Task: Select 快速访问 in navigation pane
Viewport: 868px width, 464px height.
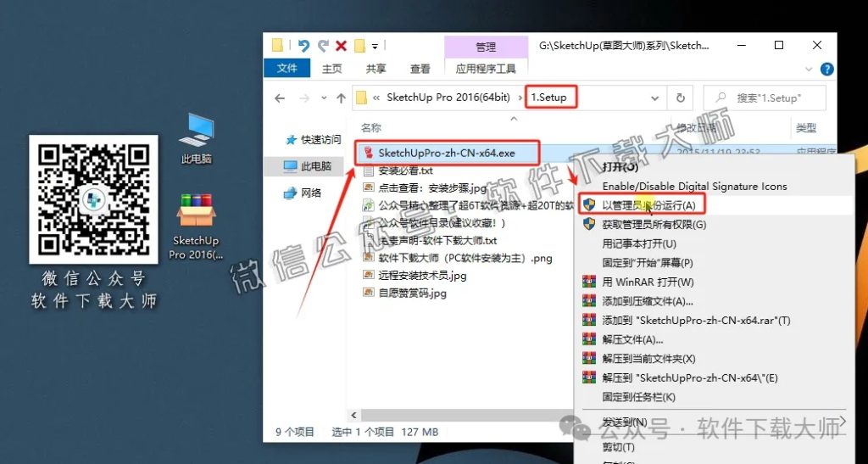Action: click(x=315, y=139)
